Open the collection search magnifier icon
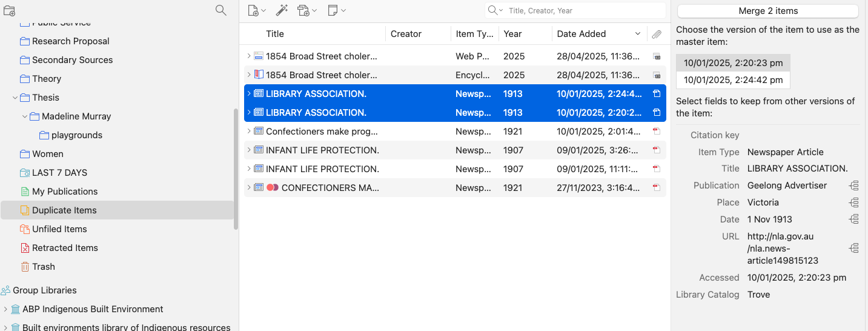Image resolution: width=868 pixels, height=331 pixels. click(221, 10)
